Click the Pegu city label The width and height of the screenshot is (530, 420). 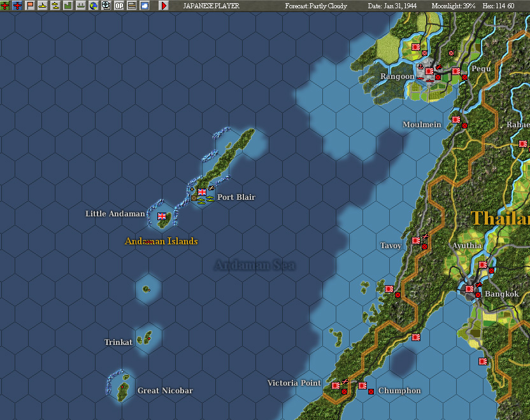tap(481, 69)
